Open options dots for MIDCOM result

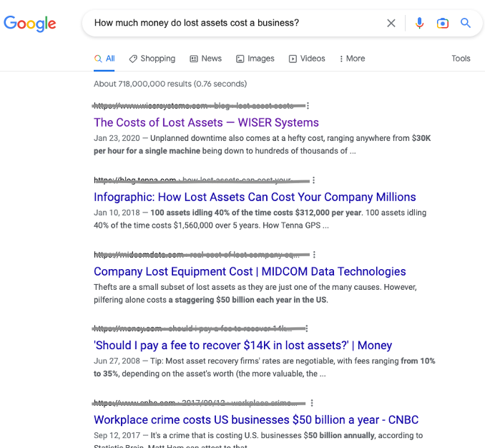[314, 255]
